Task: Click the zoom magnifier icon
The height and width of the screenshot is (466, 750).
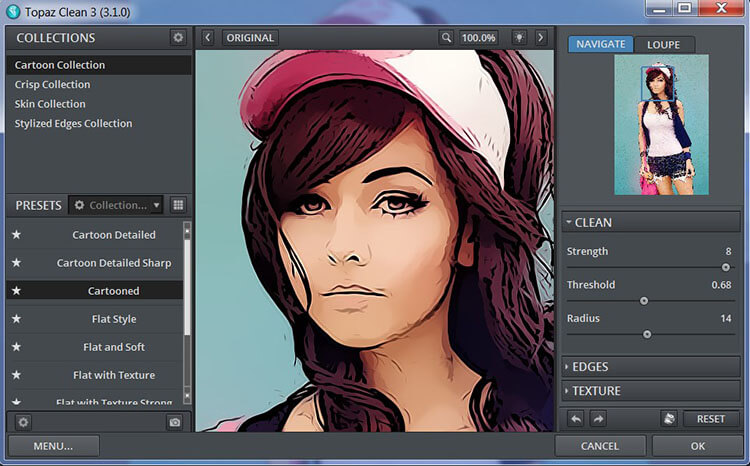Action: click(446, 38)
